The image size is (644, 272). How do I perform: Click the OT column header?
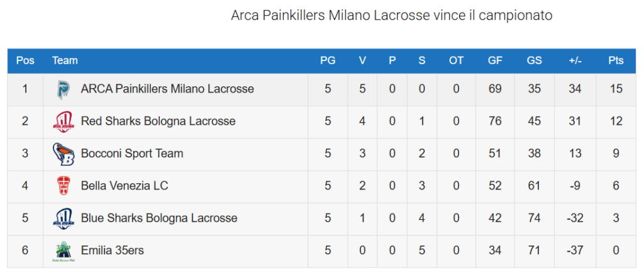pyautogui.click(x=456, y=61)
